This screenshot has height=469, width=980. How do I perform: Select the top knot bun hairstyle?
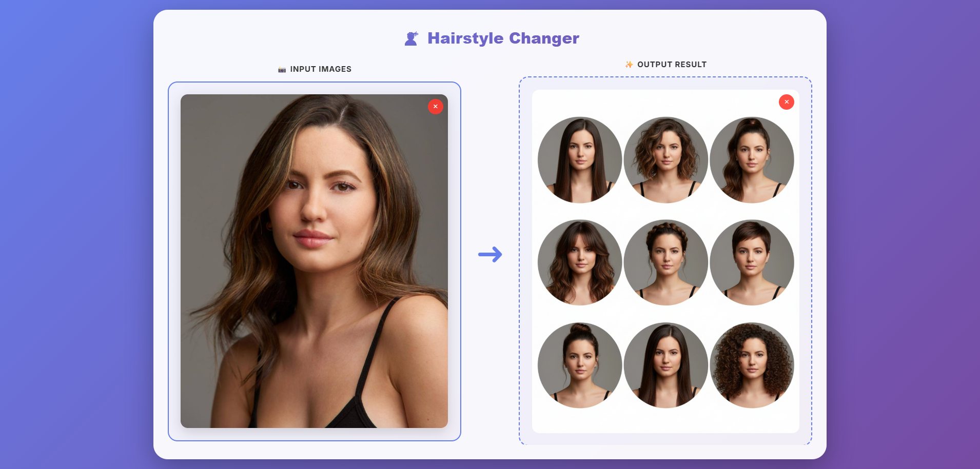[580, 365]
